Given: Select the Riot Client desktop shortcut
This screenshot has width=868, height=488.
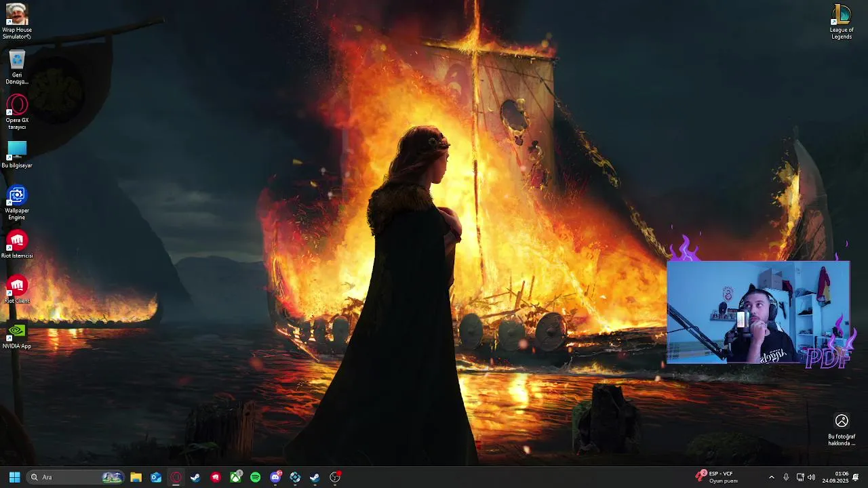Looking at the screenshot, I should pos(16,290).
